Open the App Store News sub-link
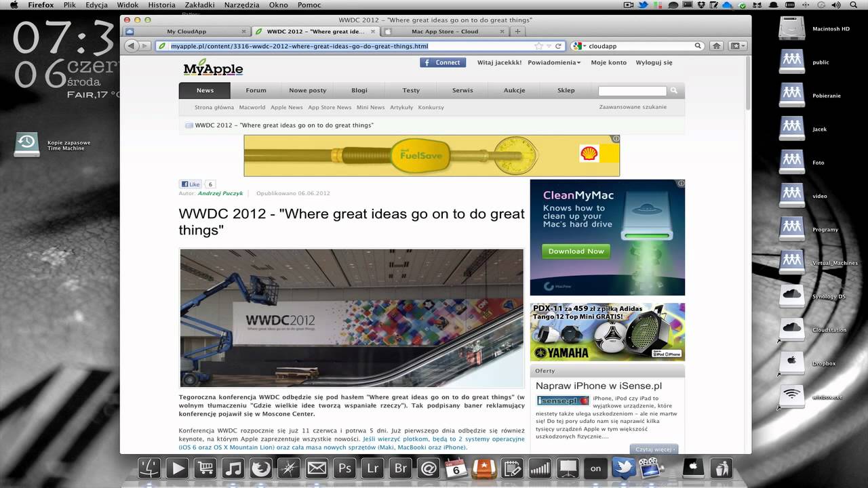 [330, 107]
